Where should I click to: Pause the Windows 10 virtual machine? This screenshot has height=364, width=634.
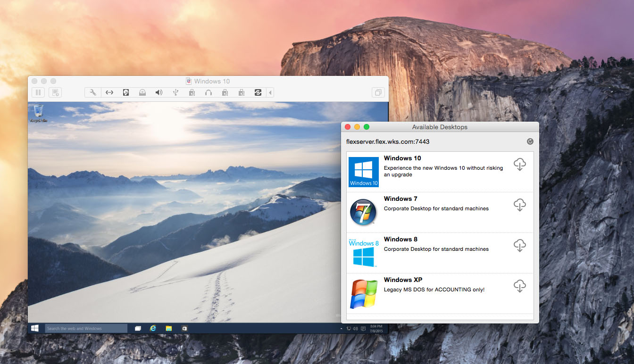pyautogui.click(x=39, y=92)
